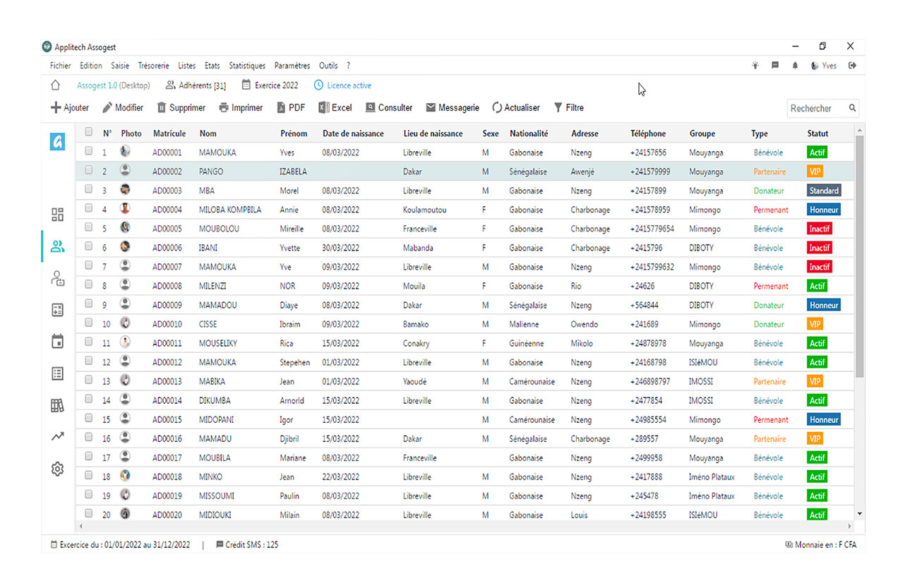Open the person-with-badge sidebar icon

(58, 278)
